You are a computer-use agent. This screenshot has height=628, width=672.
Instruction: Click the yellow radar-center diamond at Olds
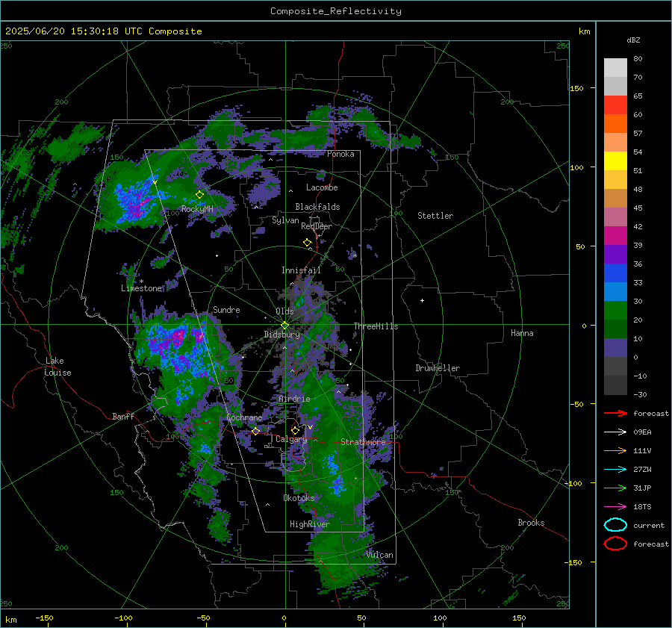click(284, 326)
